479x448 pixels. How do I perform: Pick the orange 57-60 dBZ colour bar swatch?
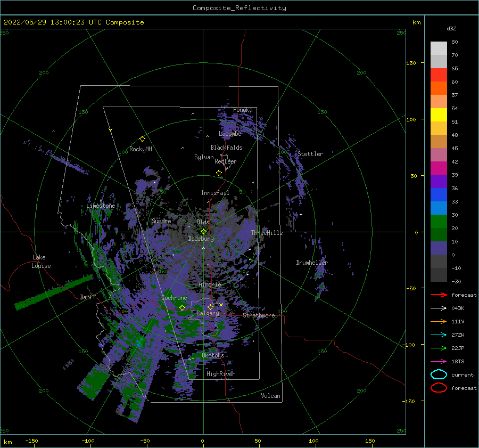tap(439, 88)
